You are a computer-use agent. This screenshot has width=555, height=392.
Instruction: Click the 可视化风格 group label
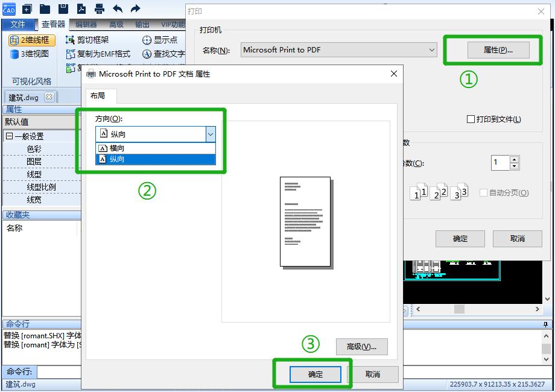31,81
